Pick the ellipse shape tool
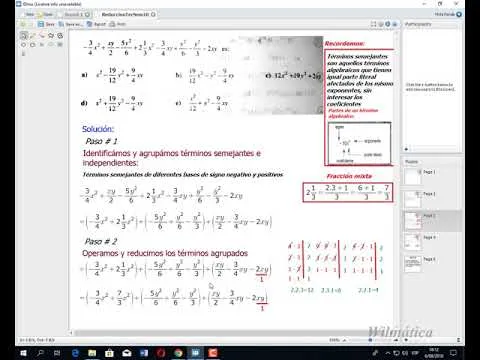Viewport: 480px width, 360px height. 24,44
